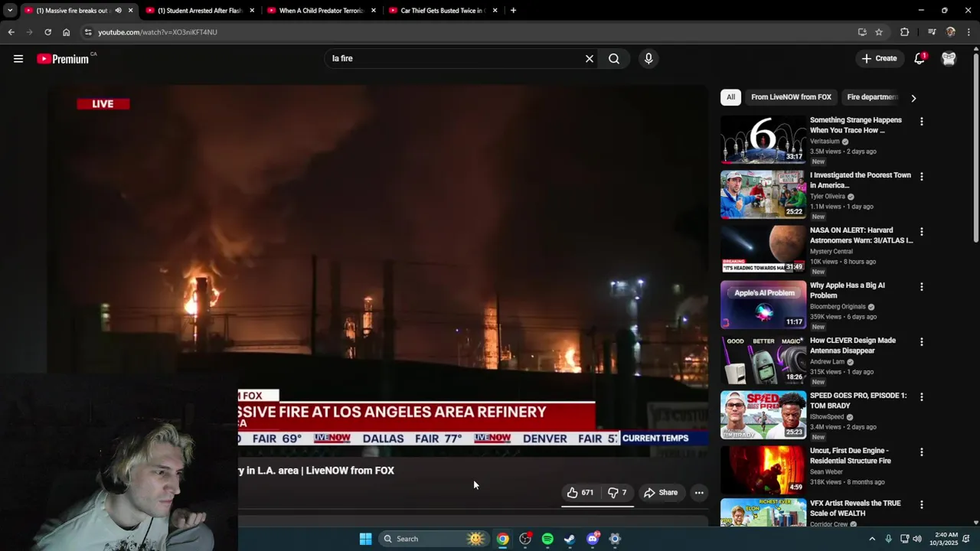Open options for SPEED GOES PRO video
Screen dimensions: 980x551
(x=922, y=397)
